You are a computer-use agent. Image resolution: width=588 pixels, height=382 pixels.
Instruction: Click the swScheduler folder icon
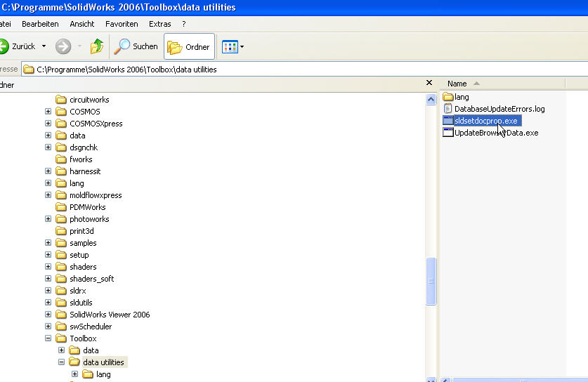tap(60, 327)
